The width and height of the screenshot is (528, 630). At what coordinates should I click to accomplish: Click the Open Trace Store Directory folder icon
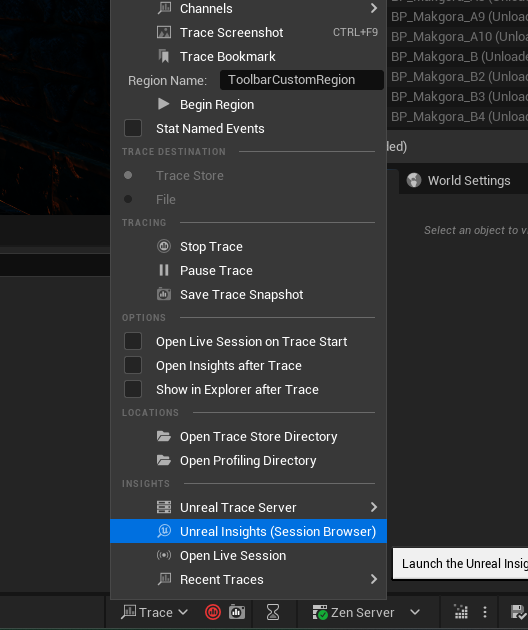pos(164,436)
